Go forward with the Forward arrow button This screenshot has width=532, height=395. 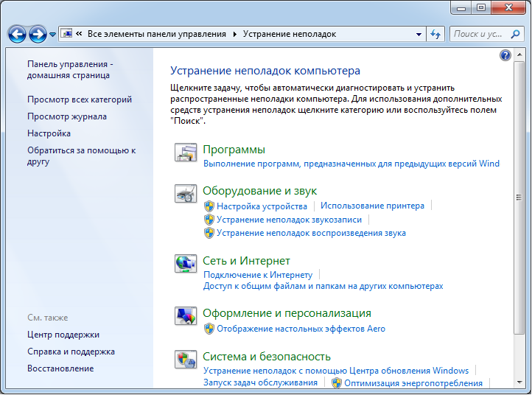[x=38, y=35]
